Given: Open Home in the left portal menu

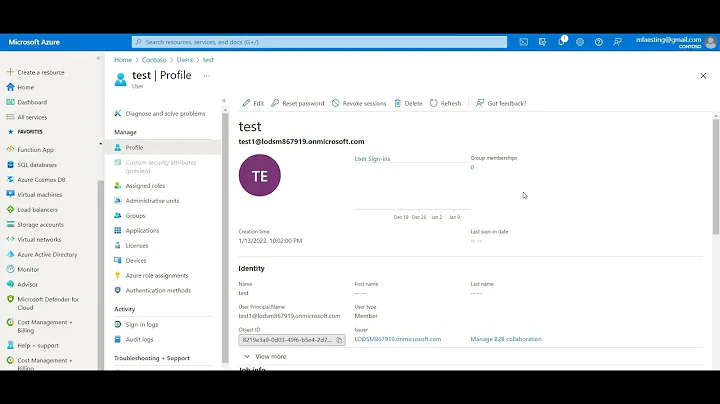Looking at the screenshot, I should 26,87.
